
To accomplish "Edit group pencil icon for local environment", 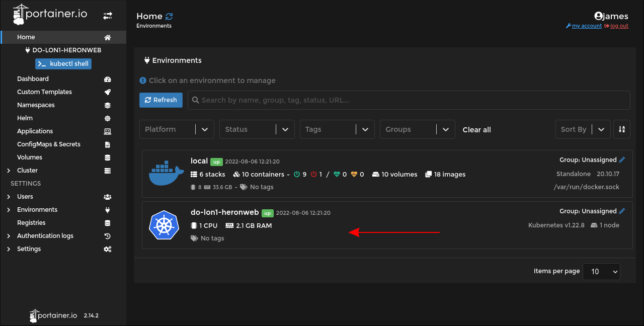I will [622, 160].
